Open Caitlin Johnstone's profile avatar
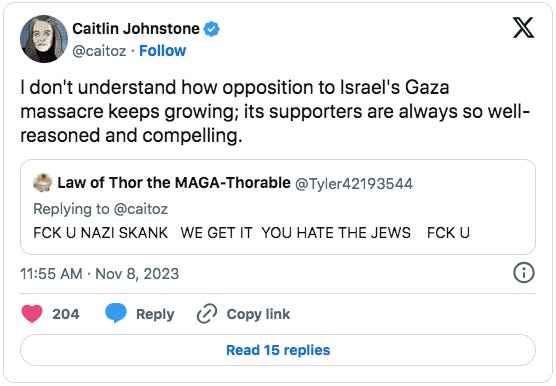The height and width of the screenshot is (386, 556). tap(44, 39)
